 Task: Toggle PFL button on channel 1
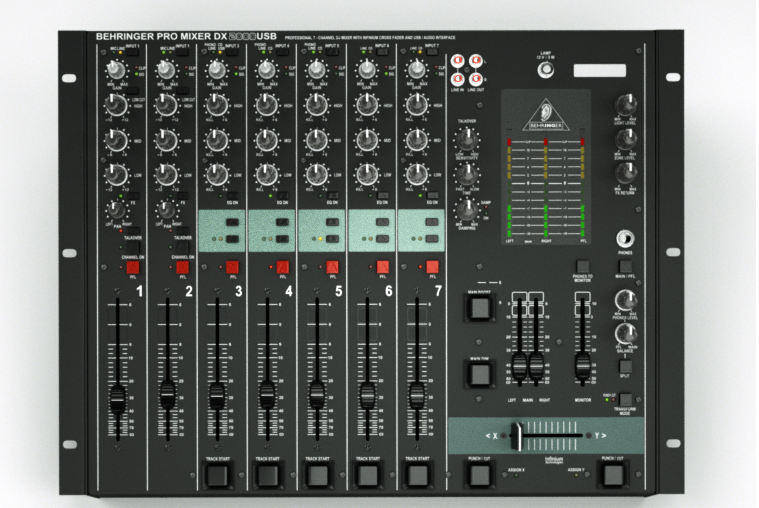pos(133,267)
